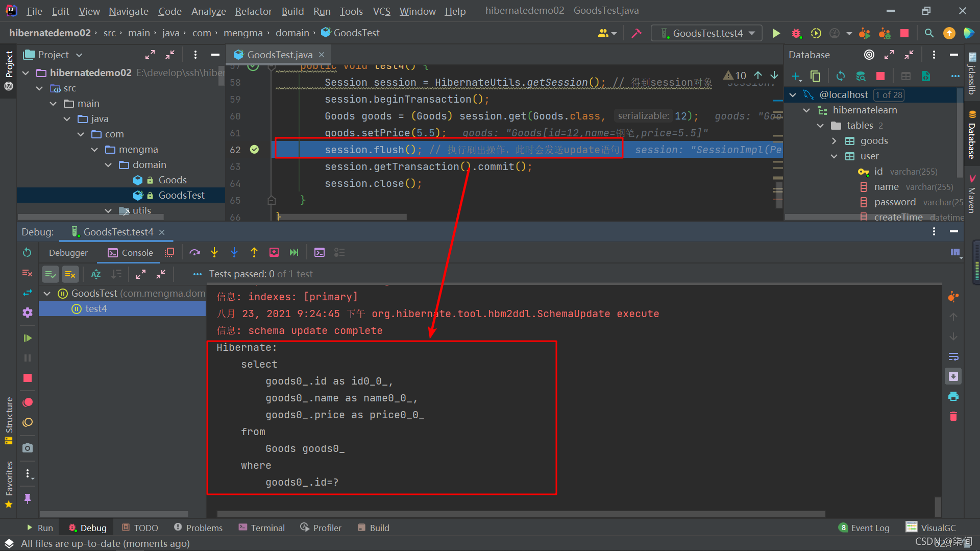Toggle show passed tests filter
The width and height of the screenshot is (980, 551).
50,274
